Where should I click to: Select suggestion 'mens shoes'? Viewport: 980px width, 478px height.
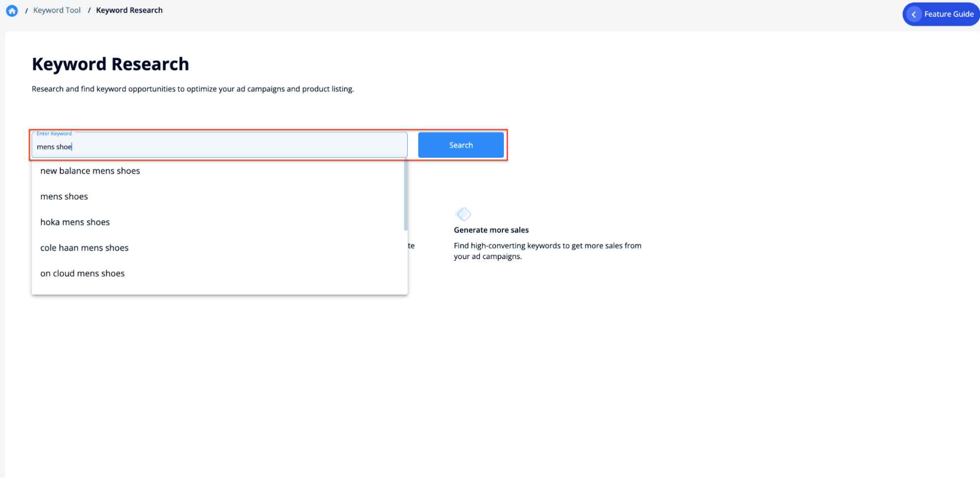pos(220,196)
